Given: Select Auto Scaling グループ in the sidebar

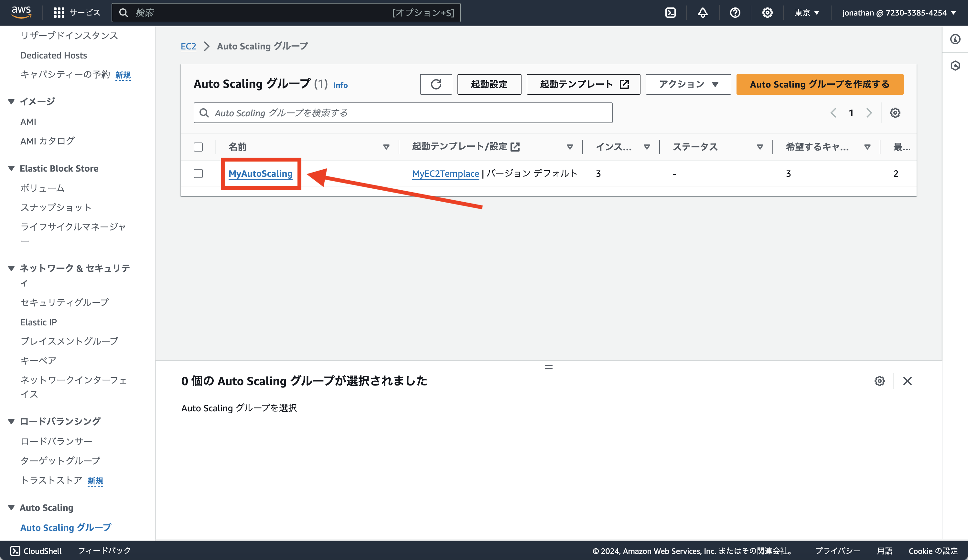Looking at the screenshot, I should (x=65, y=527).
